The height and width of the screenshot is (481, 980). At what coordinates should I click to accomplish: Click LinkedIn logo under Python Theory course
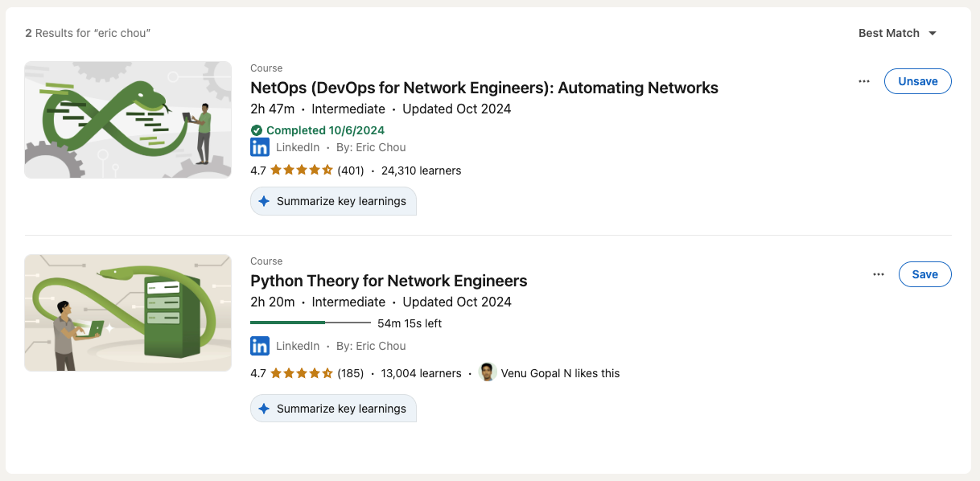(x=260, y=346)
